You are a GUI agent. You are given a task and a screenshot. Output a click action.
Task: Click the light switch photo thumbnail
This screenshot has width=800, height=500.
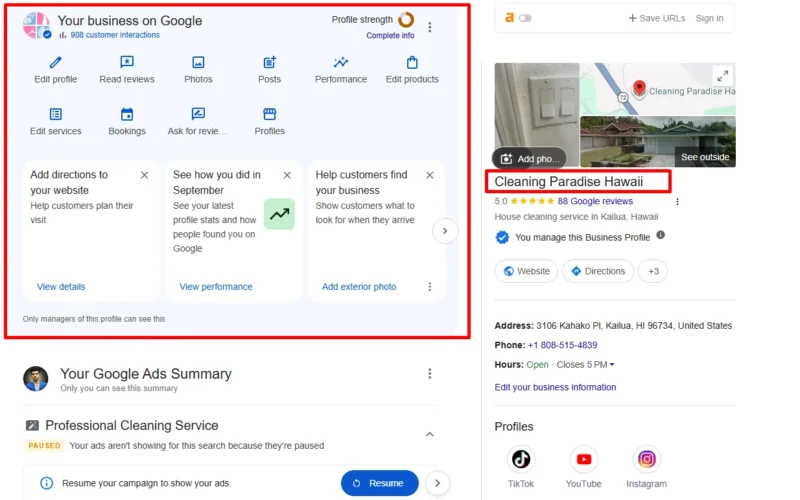pyautogui.click(x=537, y=115)
